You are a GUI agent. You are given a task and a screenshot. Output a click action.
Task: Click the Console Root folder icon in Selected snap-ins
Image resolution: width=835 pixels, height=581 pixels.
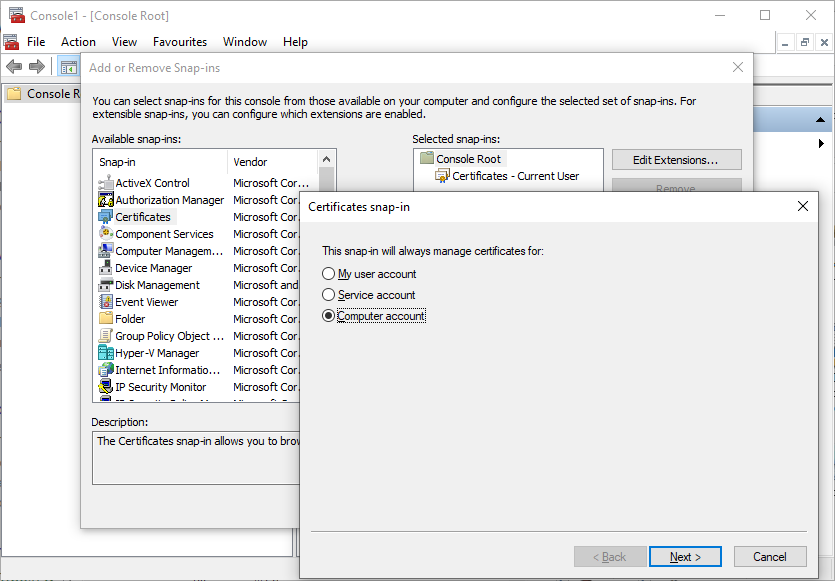[x=427, y=158]
